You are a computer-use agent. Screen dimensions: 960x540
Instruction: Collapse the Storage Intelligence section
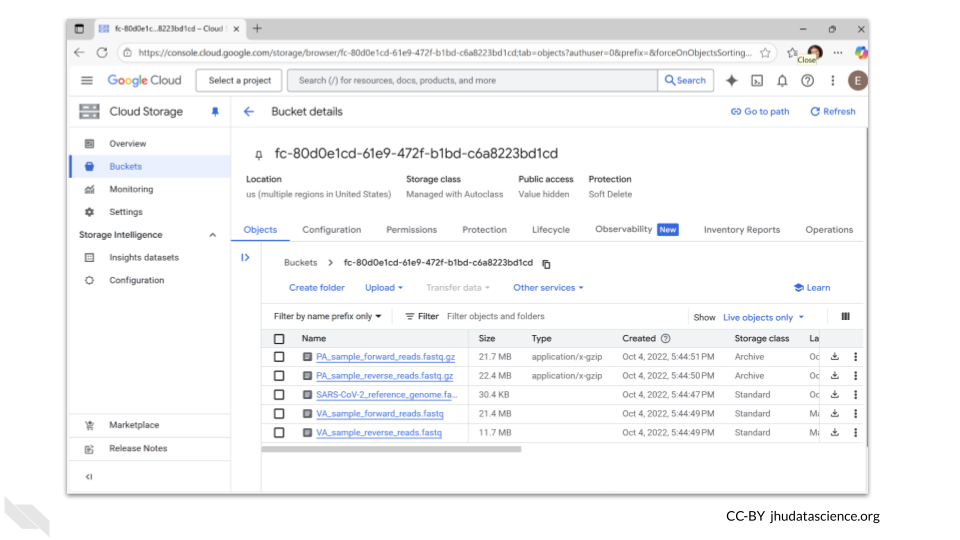pyautogui.click(x=212, y=235)
